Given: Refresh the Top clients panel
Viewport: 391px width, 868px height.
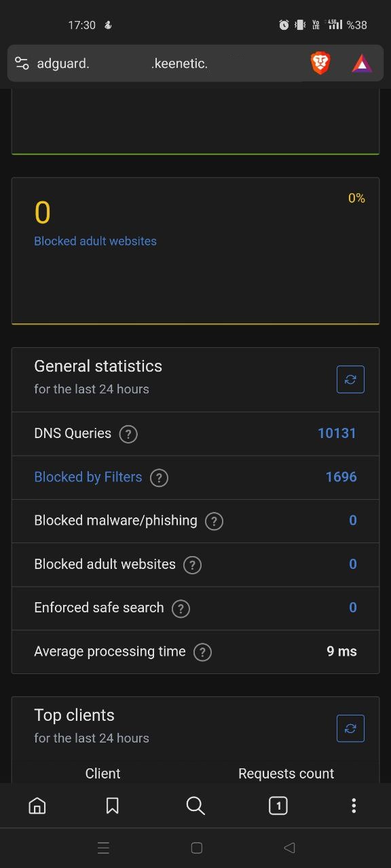Looking at the screenshot, I should click(x=350, y=728).
